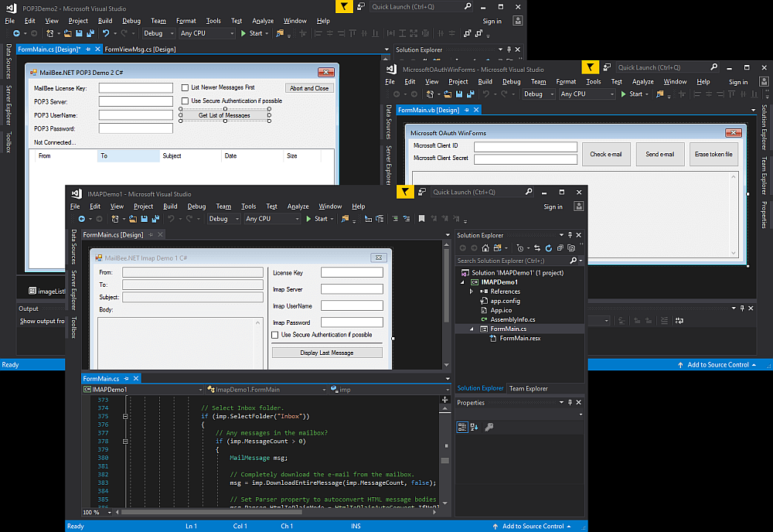Refresh the IMAPDemo1 Solution Explorer

click(x=548, y=248)
